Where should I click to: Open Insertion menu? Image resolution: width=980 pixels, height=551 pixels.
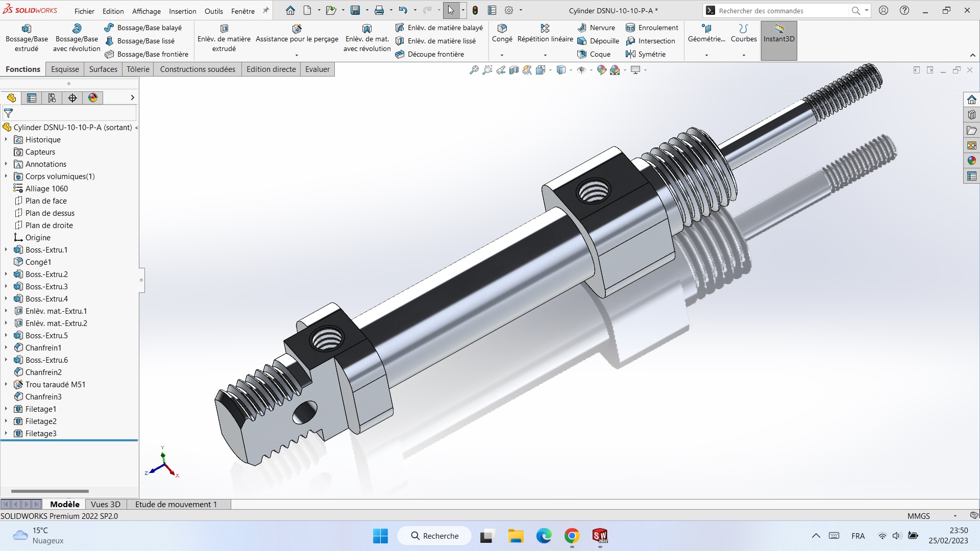coord(183,11)
